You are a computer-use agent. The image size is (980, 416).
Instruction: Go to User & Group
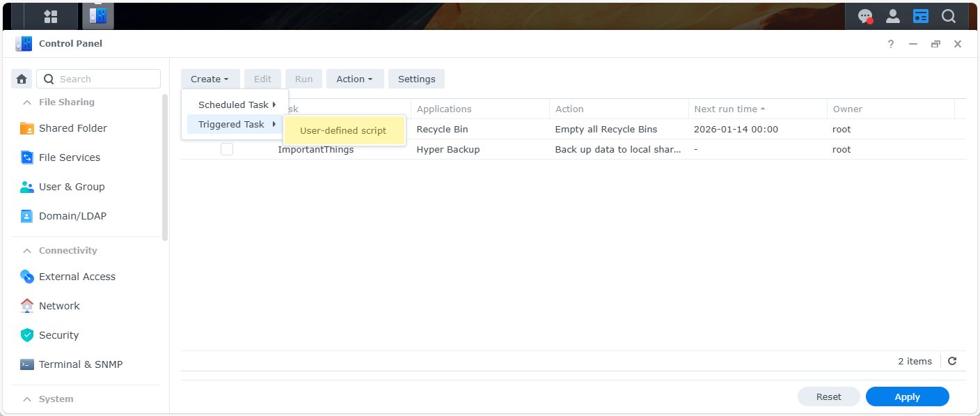[71, 187]
